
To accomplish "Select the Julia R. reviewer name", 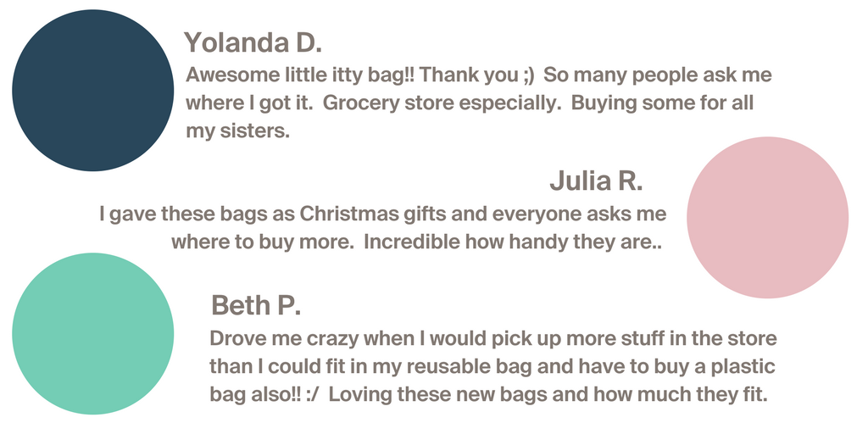I will click(x=596, y=181).
